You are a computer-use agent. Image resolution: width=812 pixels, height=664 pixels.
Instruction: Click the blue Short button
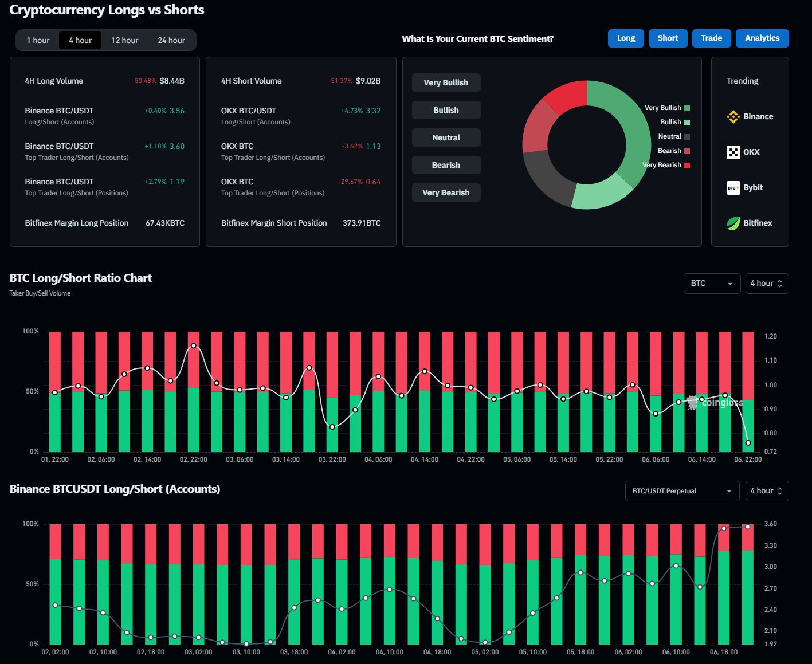point(668,38)
